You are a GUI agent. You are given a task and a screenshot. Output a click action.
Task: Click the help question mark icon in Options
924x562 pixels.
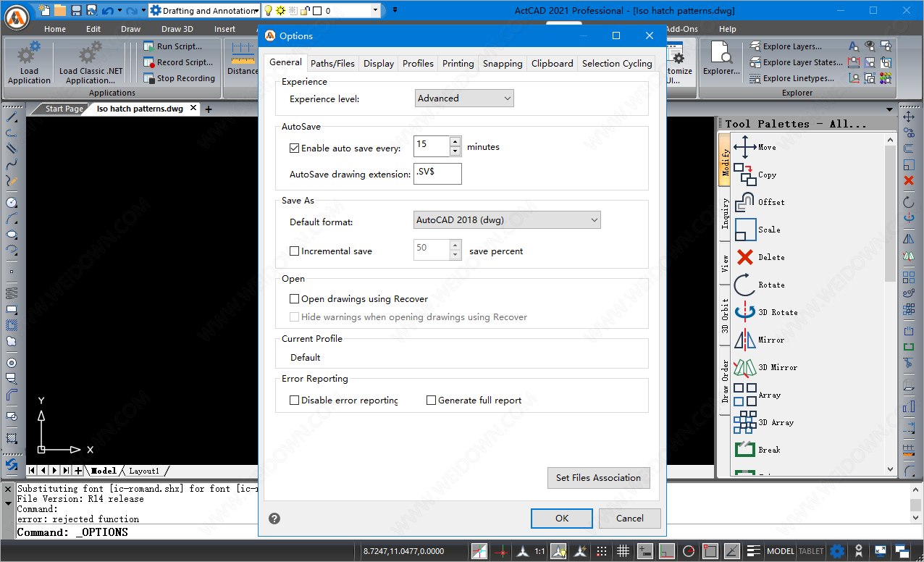point(274,519)
